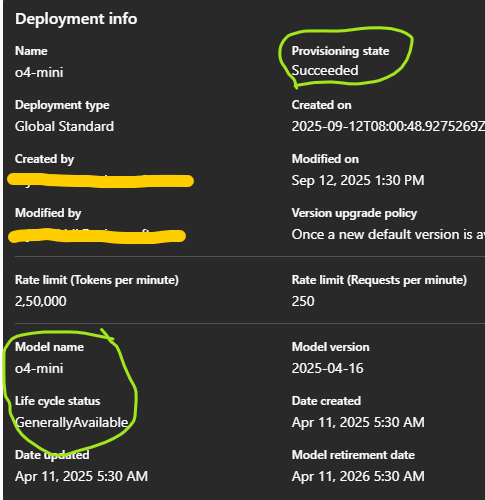
Task: Click the 'Life cycle status' label
Action: click(57, 401)
